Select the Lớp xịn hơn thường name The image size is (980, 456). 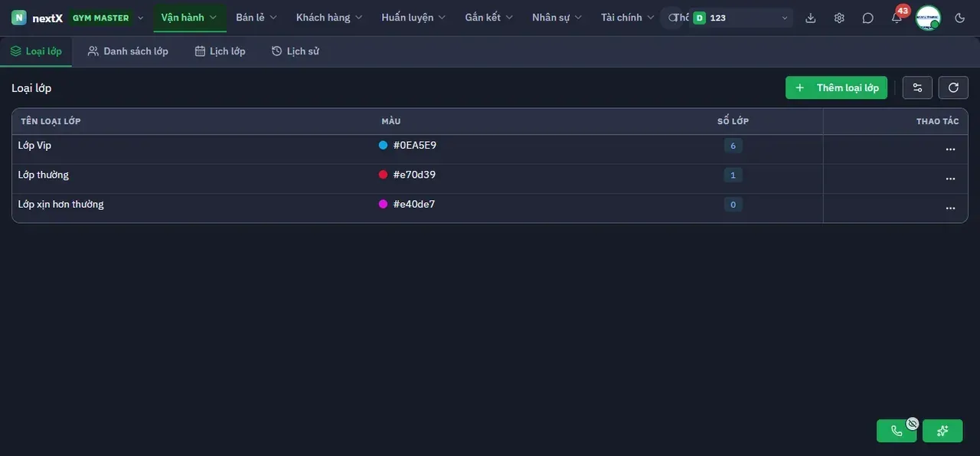(x=61, y=204)
